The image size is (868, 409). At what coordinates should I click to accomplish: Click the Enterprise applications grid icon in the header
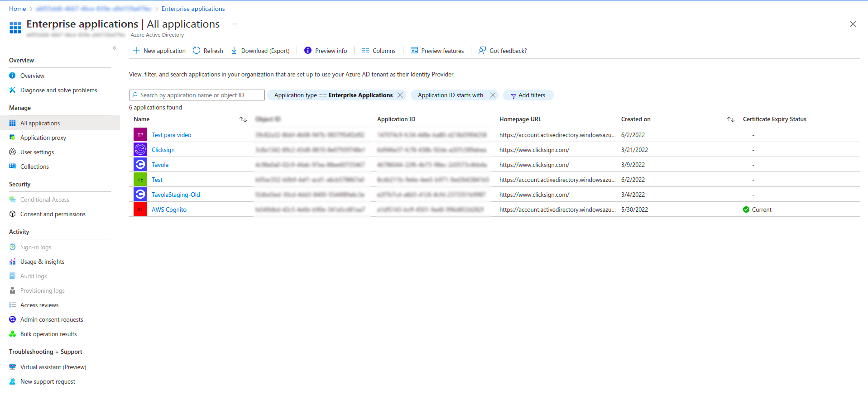click(x=15, y=28)
